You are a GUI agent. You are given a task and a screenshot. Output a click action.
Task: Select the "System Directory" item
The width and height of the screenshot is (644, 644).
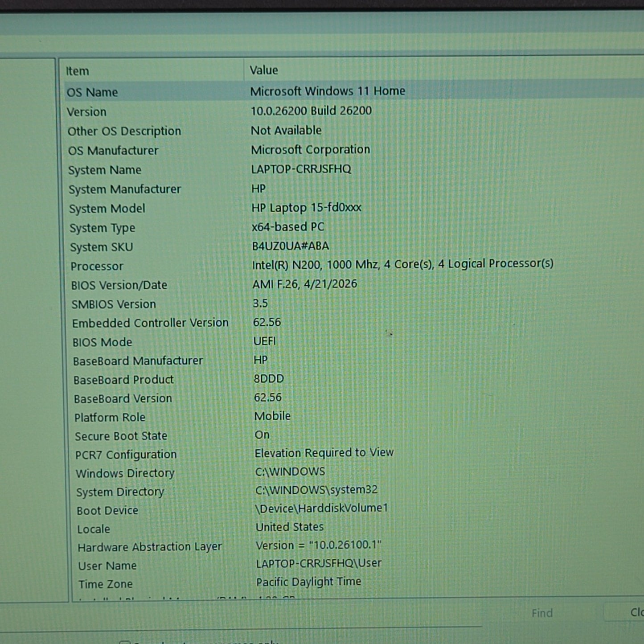coord(120,492)
